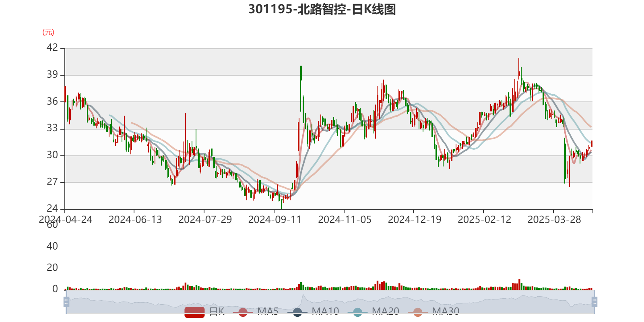Toggle the 日K candlestick series in legend
This screenshot has width=644, height=322.
(x=204, y=312)
